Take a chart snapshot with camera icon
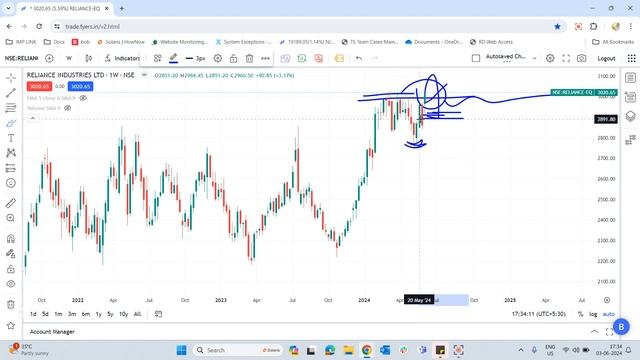This screenshot has height=360, width=640. coord(582,58)
